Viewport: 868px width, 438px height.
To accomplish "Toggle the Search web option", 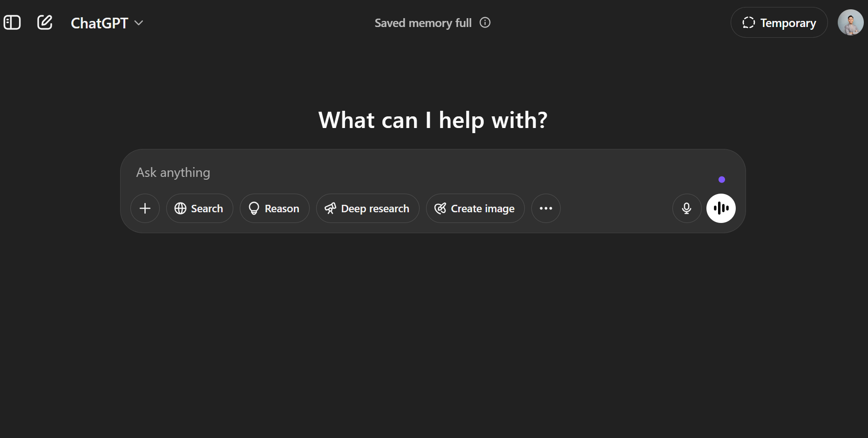I will coord(199,208).
